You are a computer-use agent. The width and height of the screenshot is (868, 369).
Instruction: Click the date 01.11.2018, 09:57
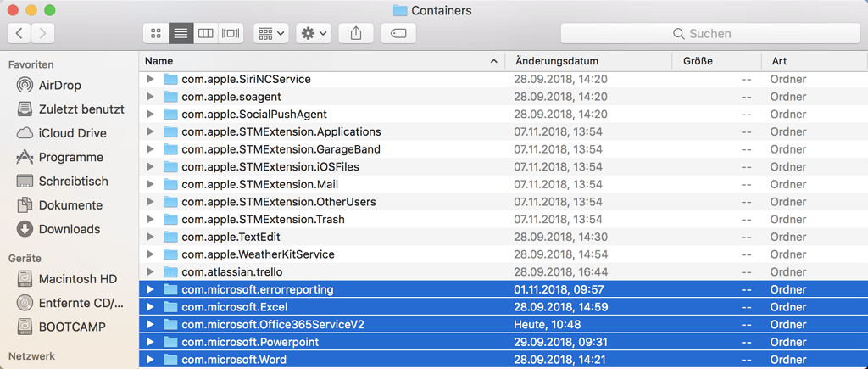pyautogui.click(x=559, y=289)
